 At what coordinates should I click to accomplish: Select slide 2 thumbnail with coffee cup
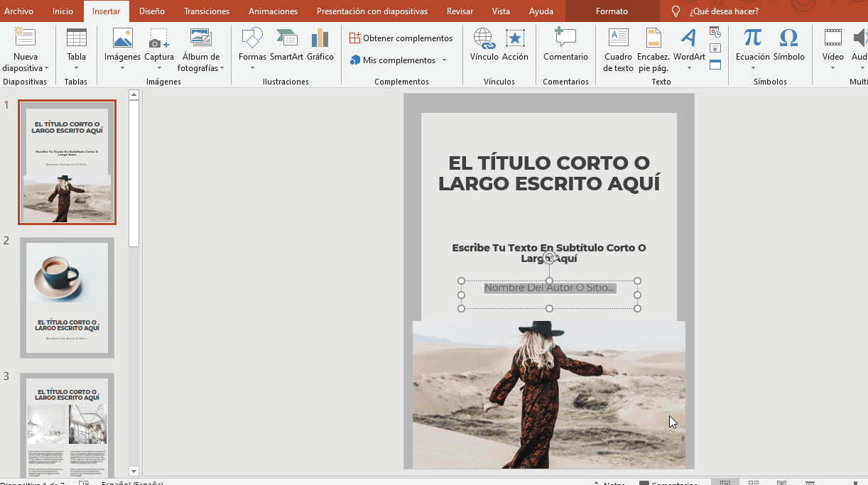click(x=67, y=298)
